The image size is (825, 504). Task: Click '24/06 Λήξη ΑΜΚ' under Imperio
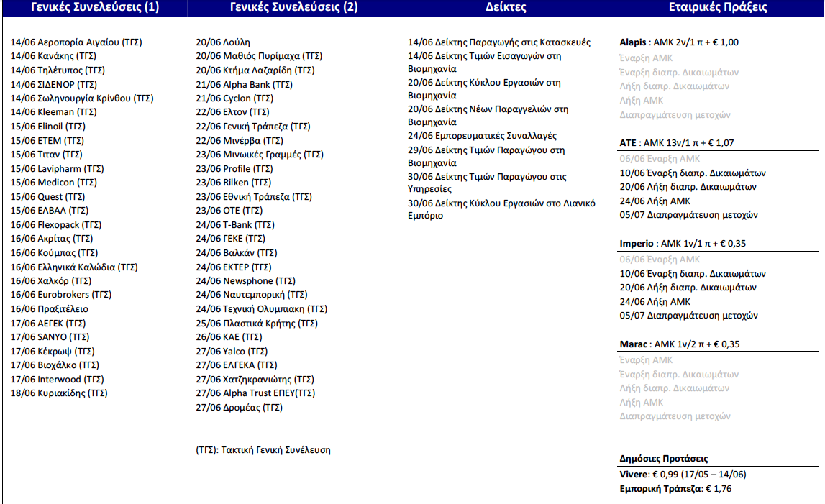pos(655,301)
